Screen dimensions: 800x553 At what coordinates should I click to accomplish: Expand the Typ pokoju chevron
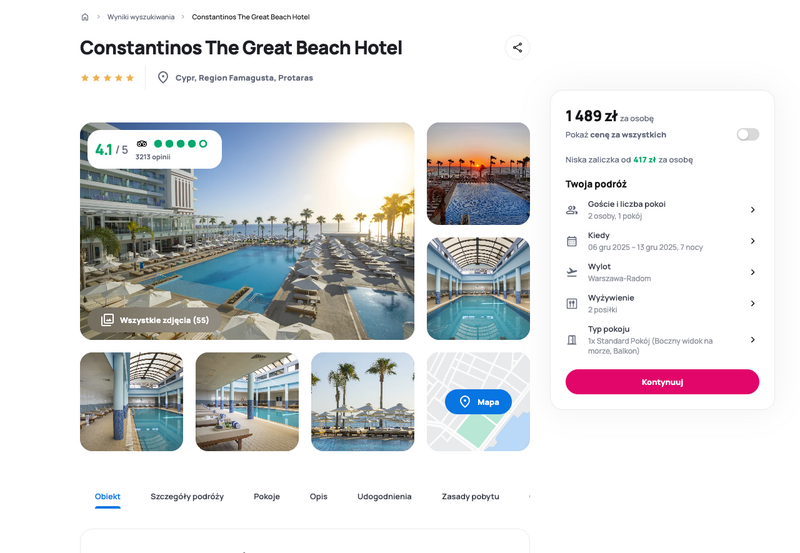(x=753, y=340)
